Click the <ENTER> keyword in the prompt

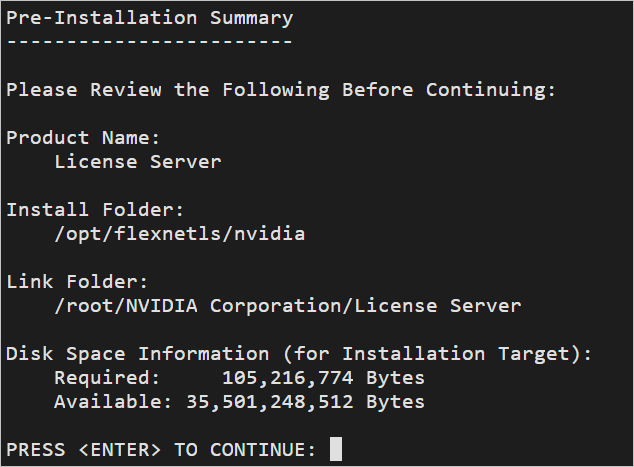[120, 450]
